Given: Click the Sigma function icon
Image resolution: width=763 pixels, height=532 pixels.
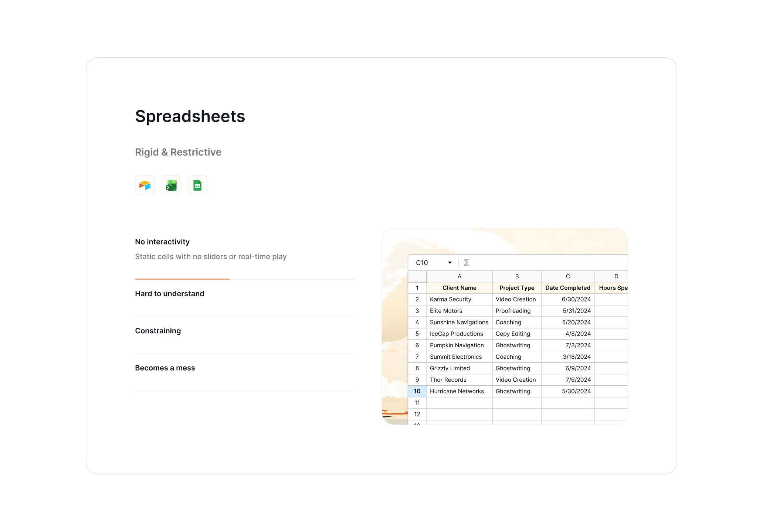Looking at the screenshot, I should pyautogui.click(x=466, y=263).
